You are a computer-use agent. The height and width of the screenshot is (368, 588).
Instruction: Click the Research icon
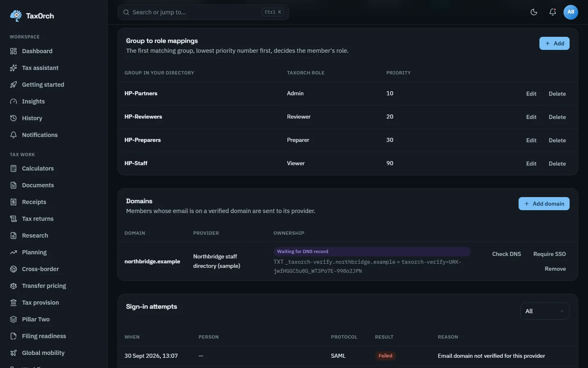click(13, 236)
